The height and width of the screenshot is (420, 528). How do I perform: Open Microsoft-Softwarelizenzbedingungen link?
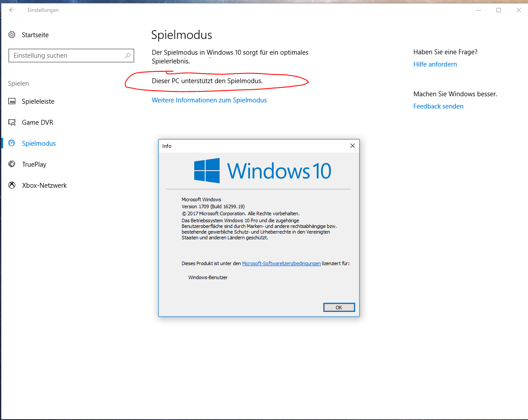coord(281,263)
